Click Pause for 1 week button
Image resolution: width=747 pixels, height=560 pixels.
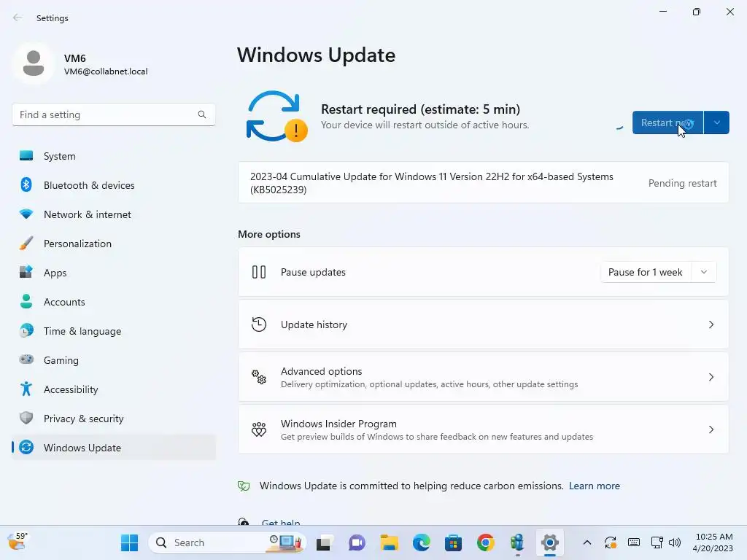pos(646,272)
